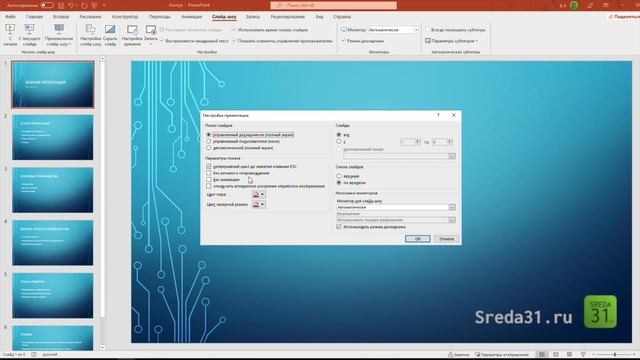Click Help question mark in dialog

click(438, 115)
